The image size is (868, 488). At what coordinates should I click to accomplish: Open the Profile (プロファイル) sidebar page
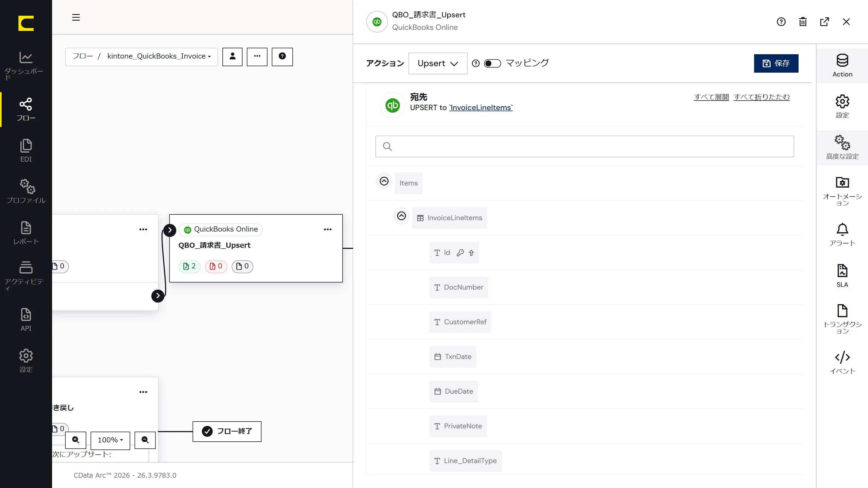click(26, 191)
